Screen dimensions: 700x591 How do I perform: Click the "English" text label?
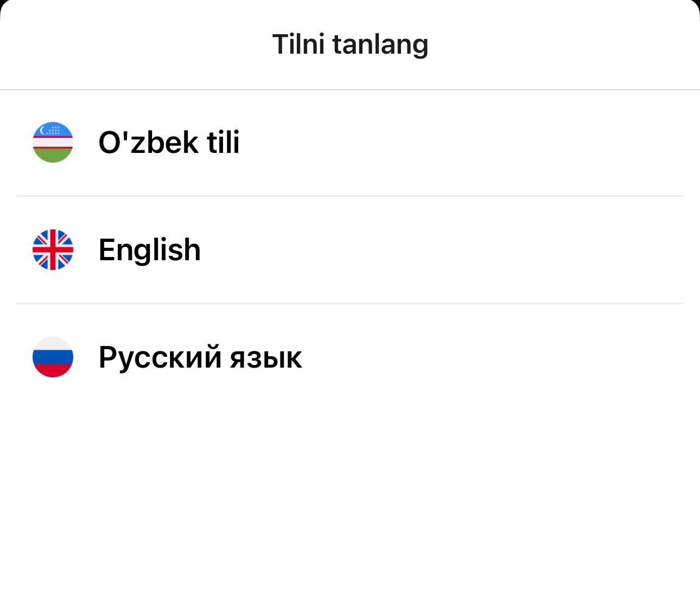tap(150, 250)
